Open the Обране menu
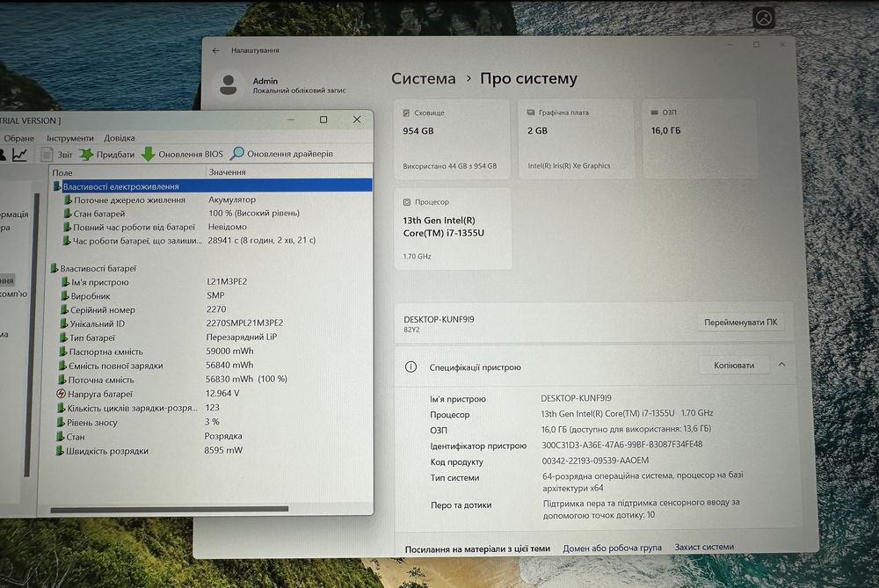This screenshot has width=879, height=588. click(18, 138)
